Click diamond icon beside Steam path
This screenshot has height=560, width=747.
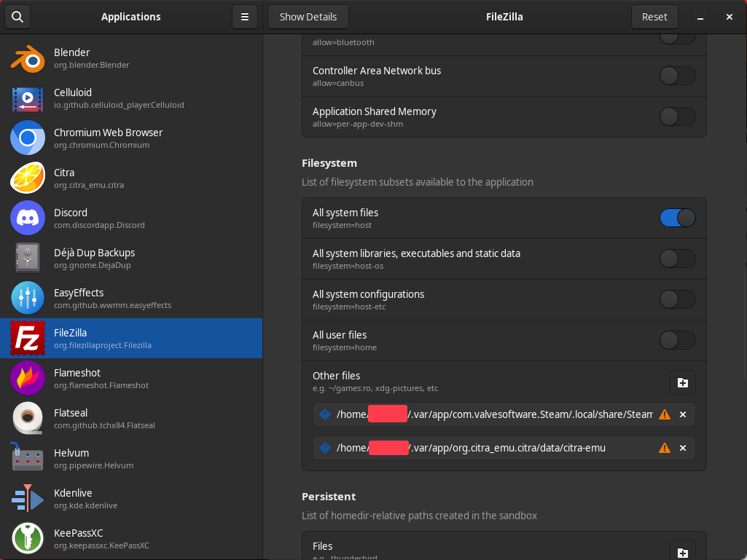pyautogui.click(x=325, y=414)
